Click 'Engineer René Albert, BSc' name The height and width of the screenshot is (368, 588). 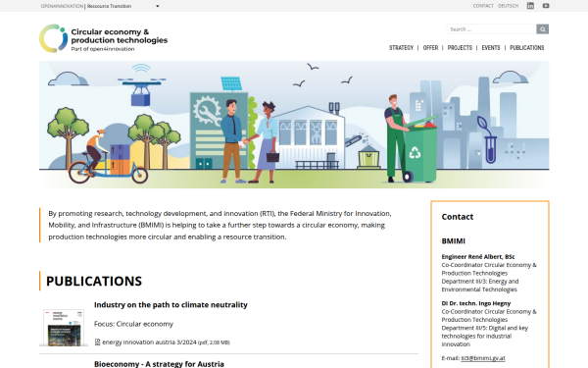(478, 256)
